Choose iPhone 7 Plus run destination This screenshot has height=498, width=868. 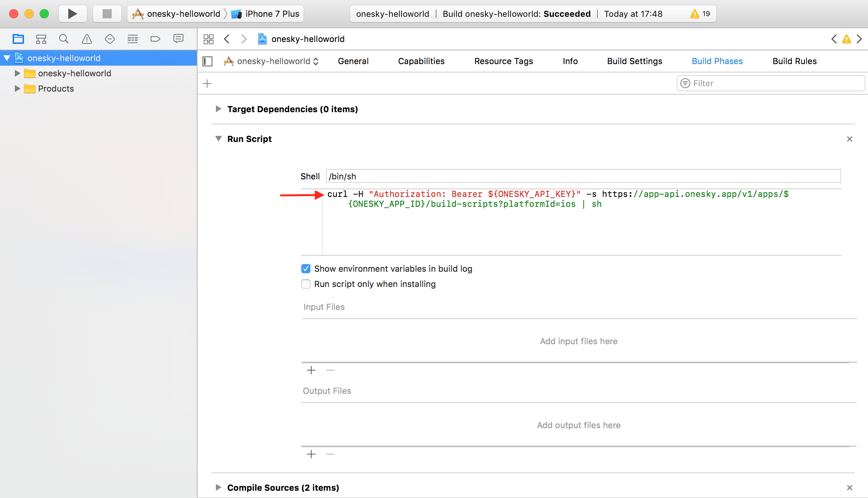click(265, 14)
